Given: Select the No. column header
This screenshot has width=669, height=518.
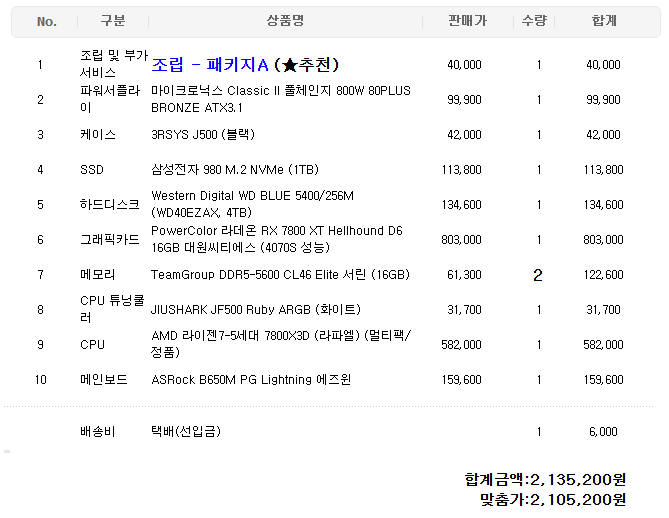Looking at the screenshot, I should [x=47, y=21].
